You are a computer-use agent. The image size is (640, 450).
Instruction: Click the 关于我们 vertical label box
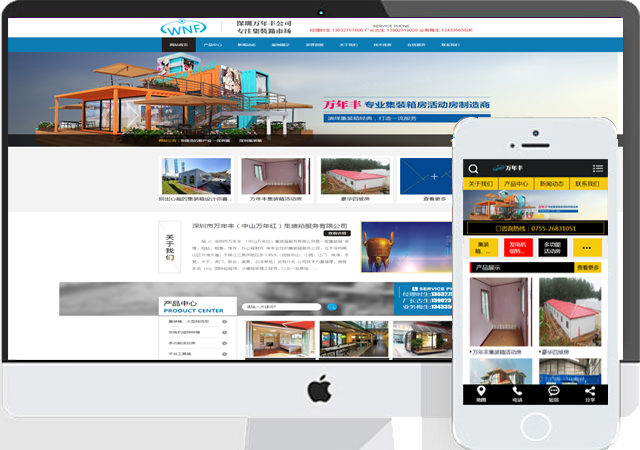click(x=169, y=247)
